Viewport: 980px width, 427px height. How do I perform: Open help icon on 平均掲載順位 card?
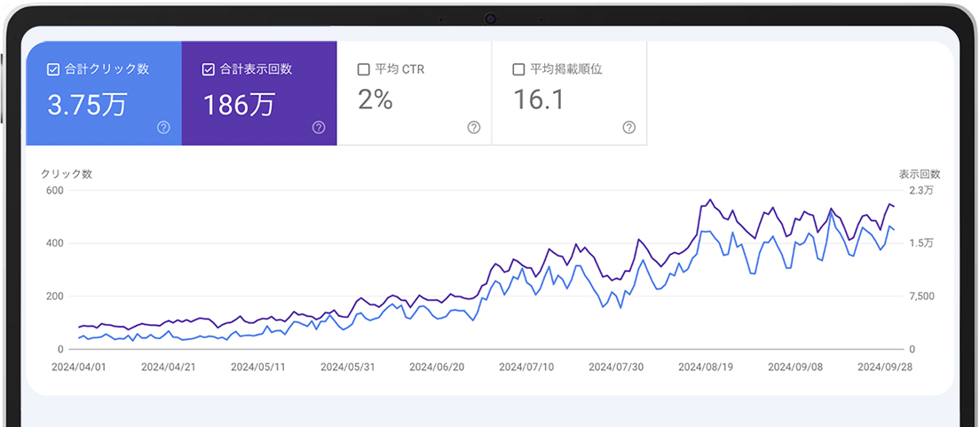point(629,128)
